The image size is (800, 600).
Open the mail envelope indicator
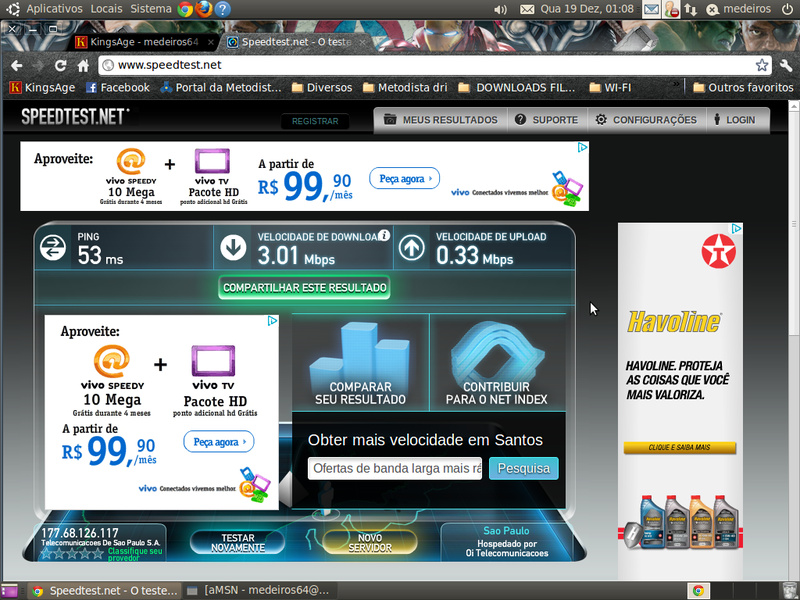(x=527, y=9)
